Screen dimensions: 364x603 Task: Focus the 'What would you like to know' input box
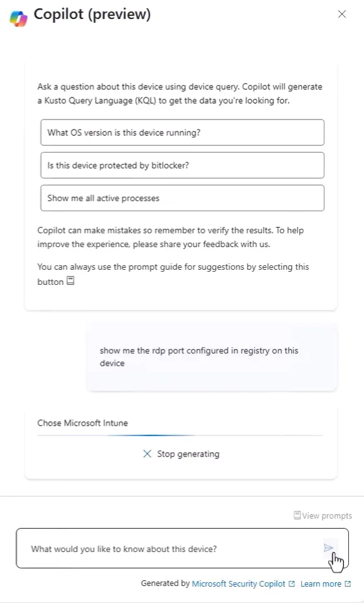click(182, 548)
